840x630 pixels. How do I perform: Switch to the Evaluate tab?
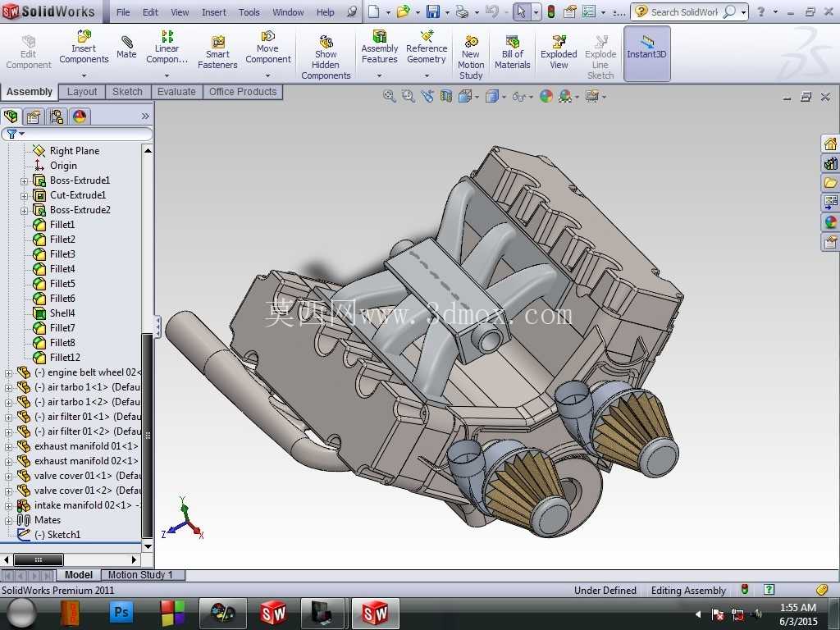coord(176,92)
